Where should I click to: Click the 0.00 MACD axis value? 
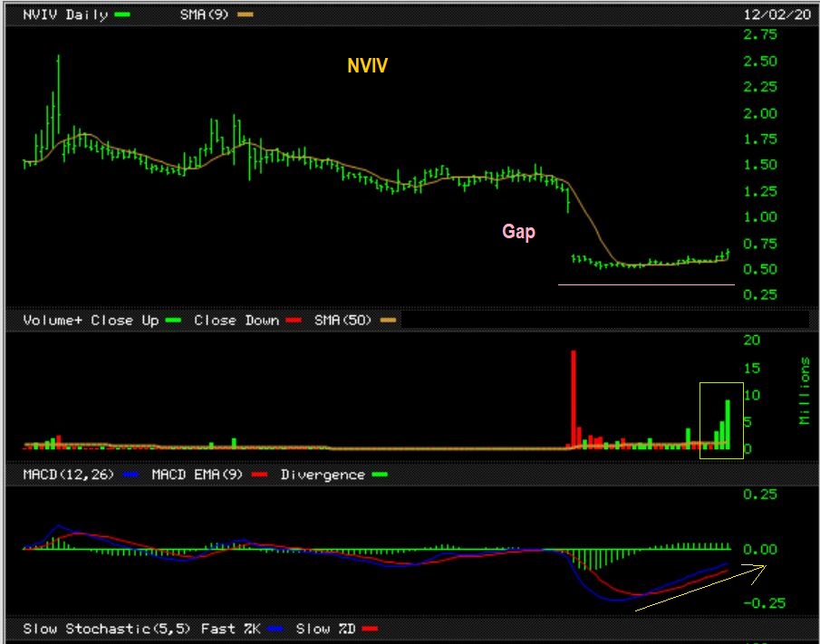click(760, 550)
